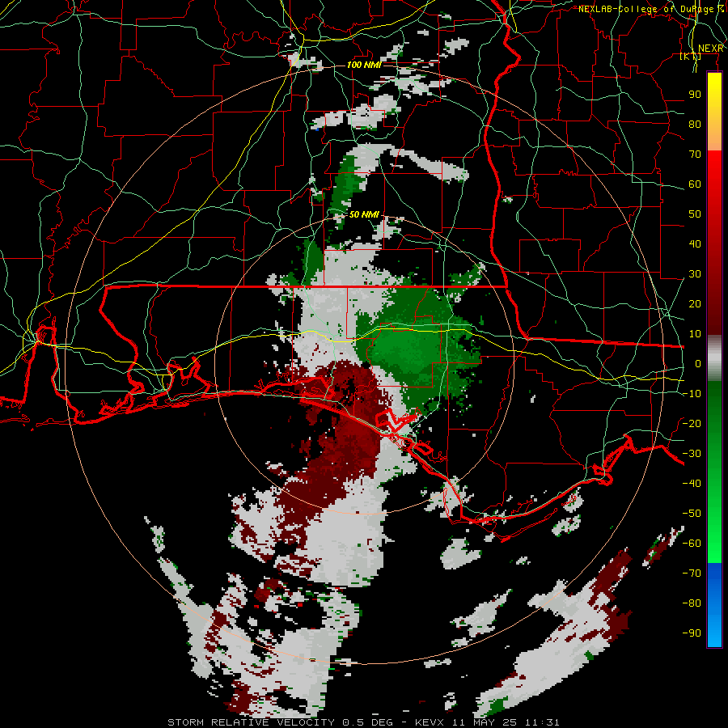Click the positive 60 label on velocity scale

click(x=695, y=184)
